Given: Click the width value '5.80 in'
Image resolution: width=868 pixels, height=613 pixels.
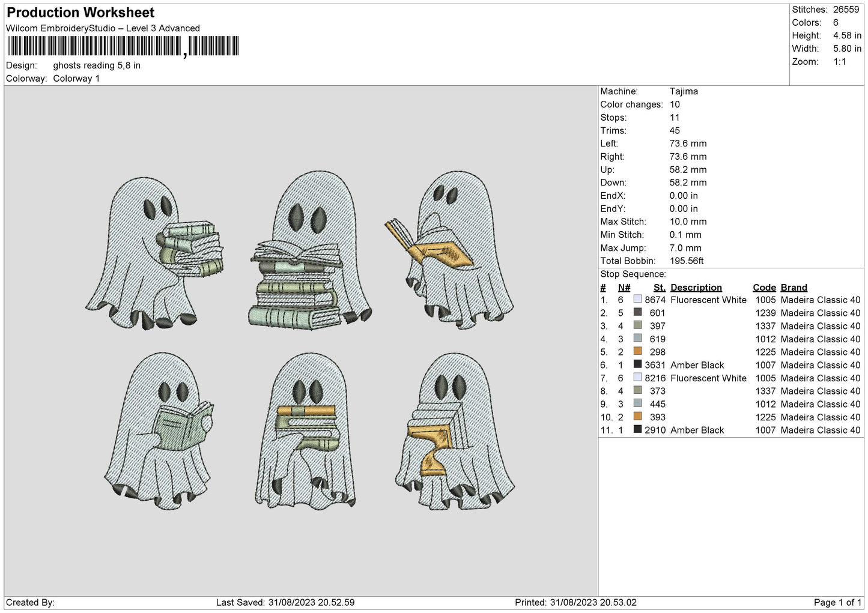Looking at the screenshot, I should coord(847,49).
